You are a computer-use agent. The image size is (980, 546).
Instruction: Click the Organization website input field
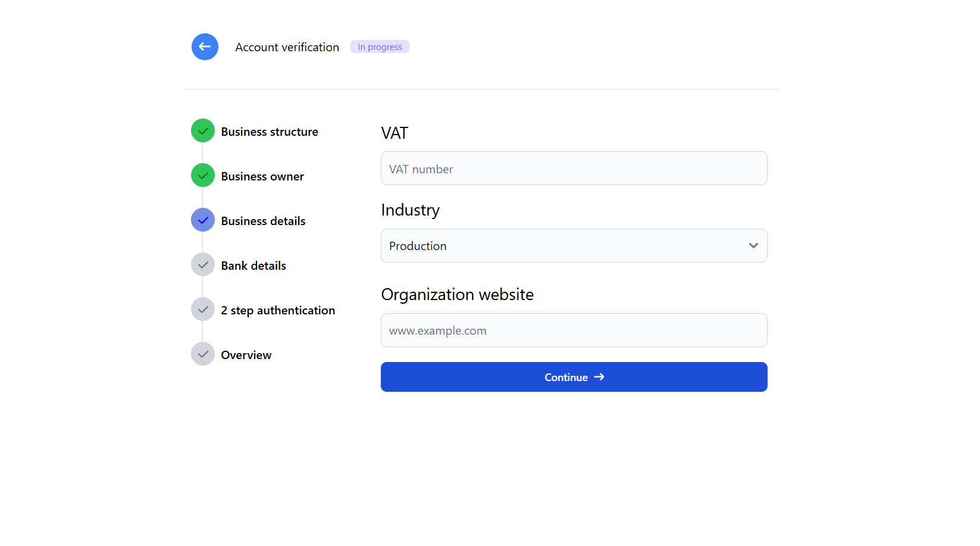(574, 330)
